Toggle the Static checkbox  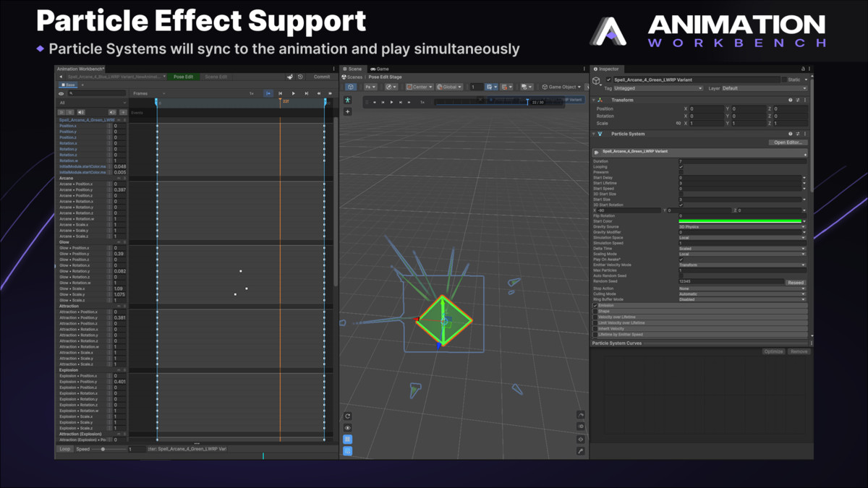point(784,80)
